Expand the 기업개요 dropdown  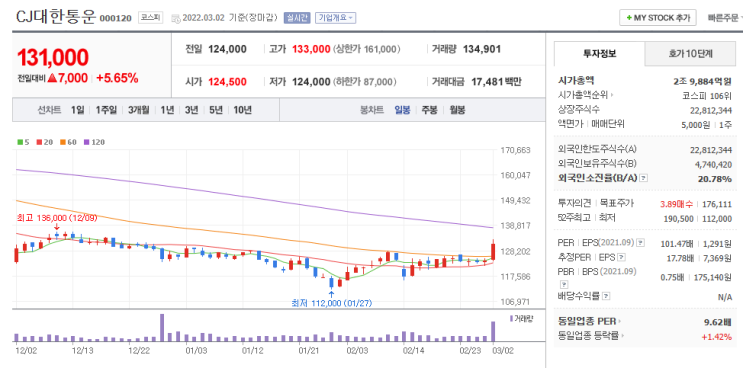[x=335, y=18]
